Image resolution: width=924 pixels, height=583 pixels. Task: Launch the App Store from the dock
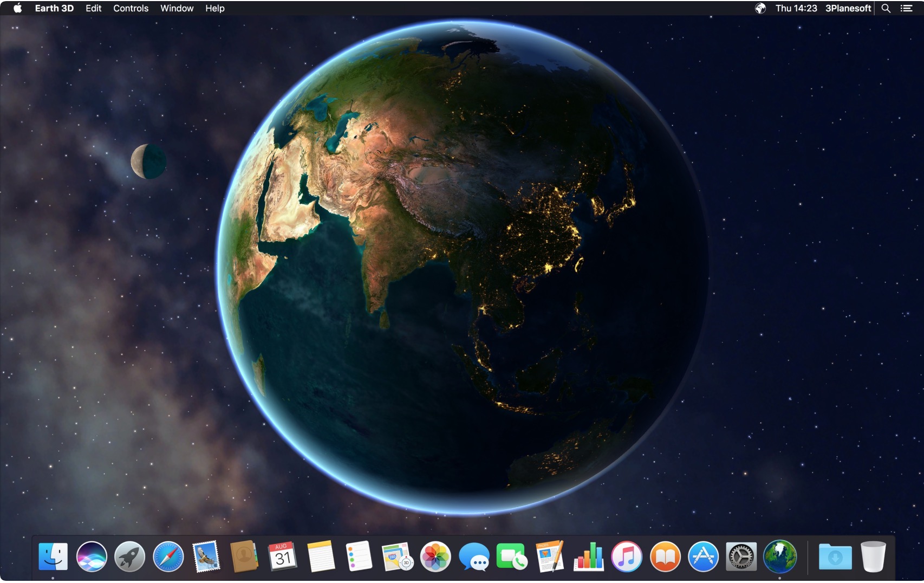[x=703, y=556]
